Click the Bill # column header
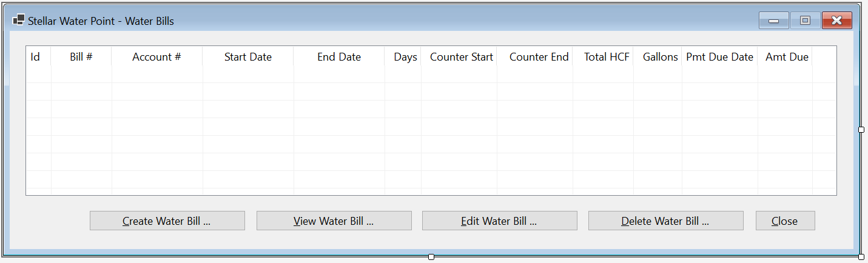 click(81, 57)
